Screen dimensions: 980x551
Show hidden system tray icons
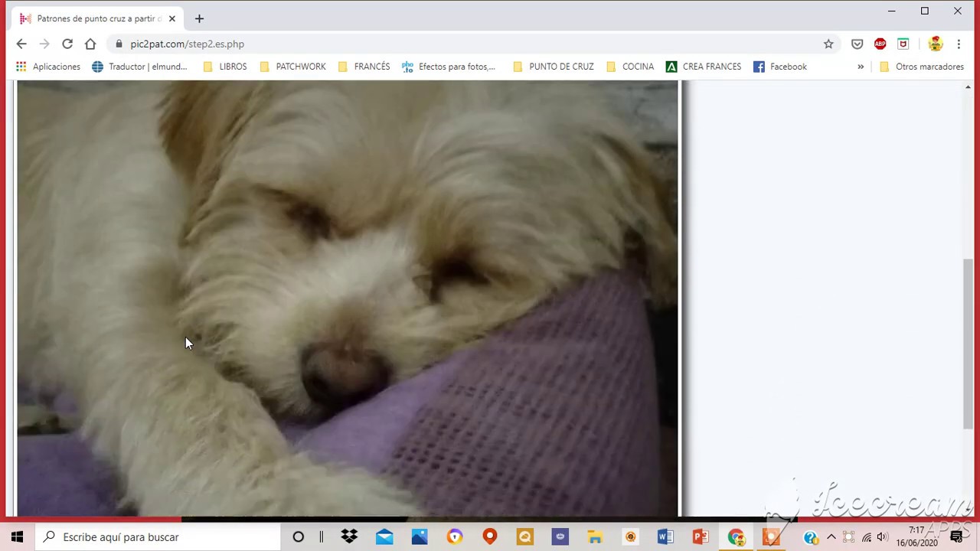point(831,537)
